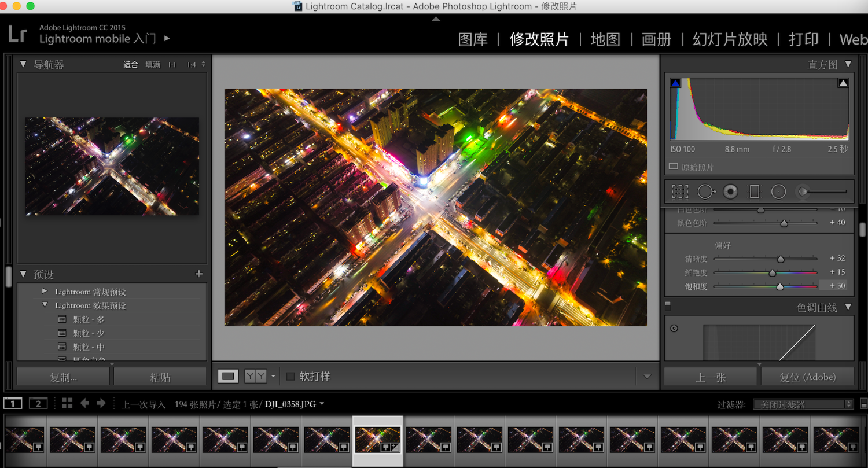The height and width of the screenshot is (468, 868).
Task: Select the Adjustment Brush tool
Action: point(821,191)
